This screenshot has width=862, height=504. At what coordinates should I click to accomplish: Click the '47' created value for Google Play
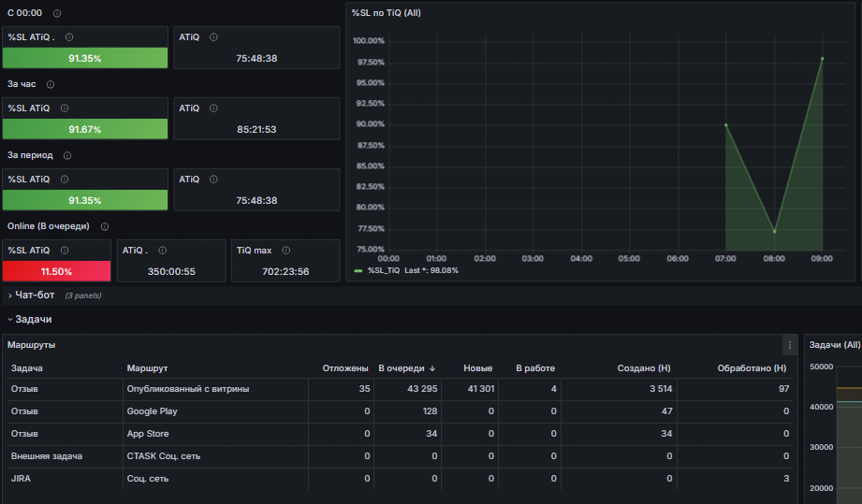tap(666, 411)
